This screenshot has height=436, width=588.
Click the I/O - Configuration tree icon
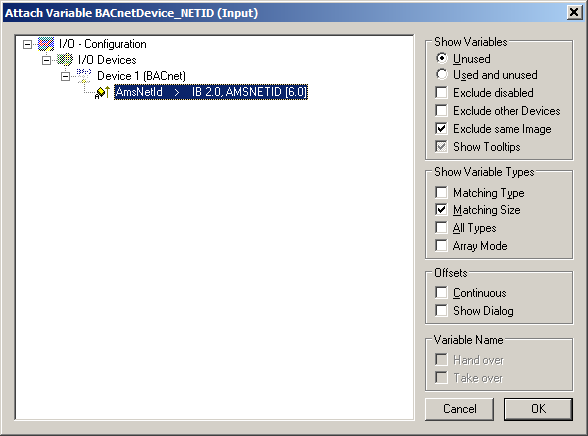[x=46, y=44]
